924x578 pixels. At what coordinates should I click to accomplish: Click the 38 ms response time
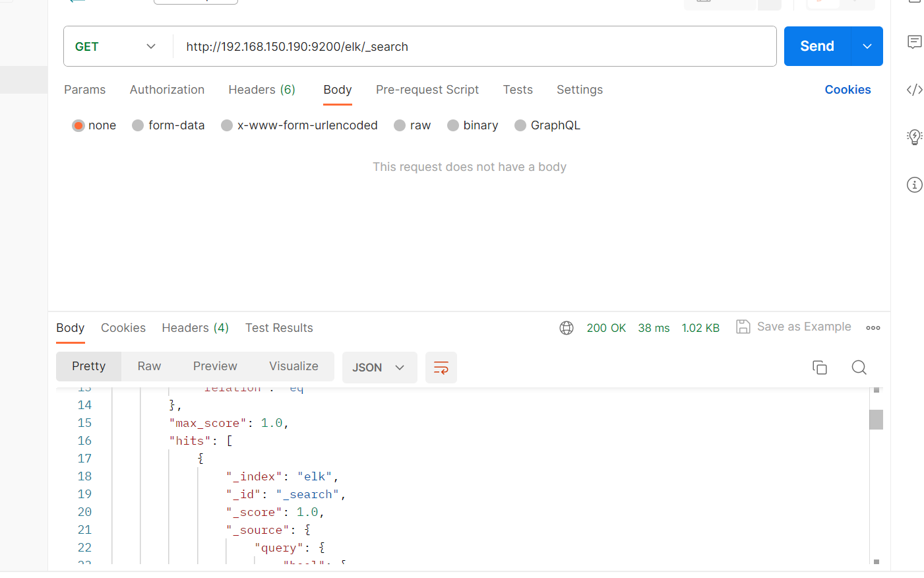(654, 328)
